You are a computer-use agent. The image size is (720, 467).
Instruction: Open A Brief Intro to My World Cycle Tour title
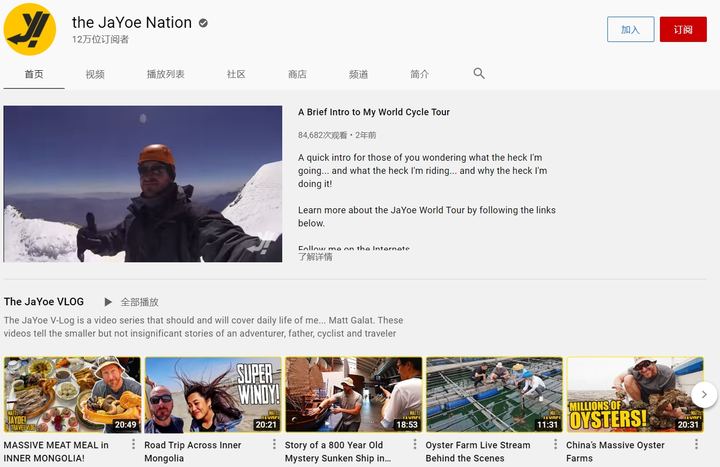[x=374, y=112]
